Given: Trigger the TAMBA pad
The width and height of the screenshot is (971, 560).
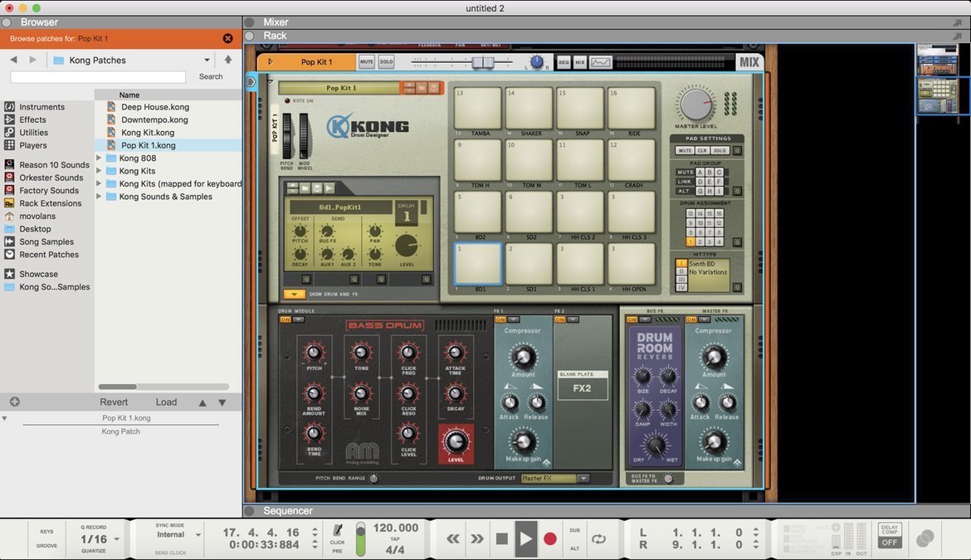Looking at the screenshot, I should 478,108.
